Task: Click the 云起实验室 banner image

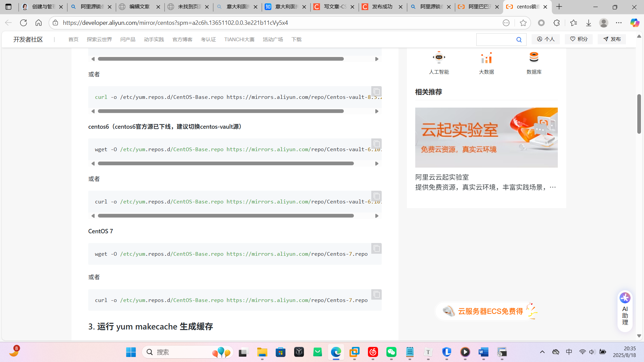Action: click(486, 137)
